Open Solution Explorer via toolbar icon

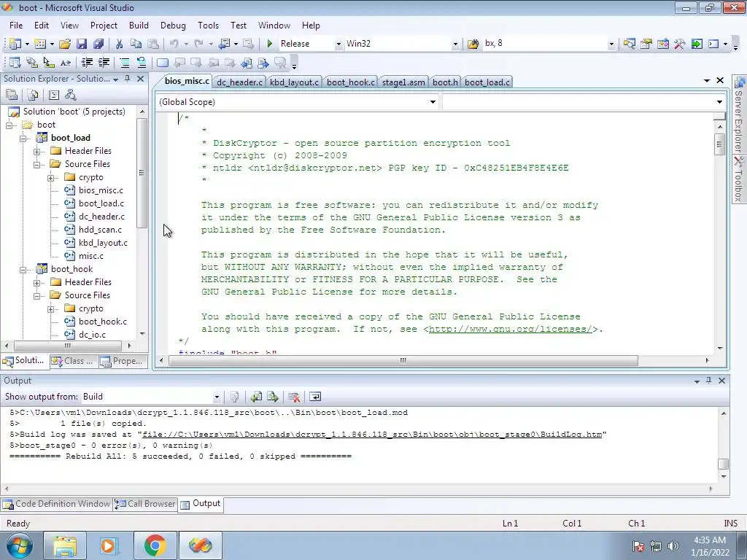tap(629, 44)
